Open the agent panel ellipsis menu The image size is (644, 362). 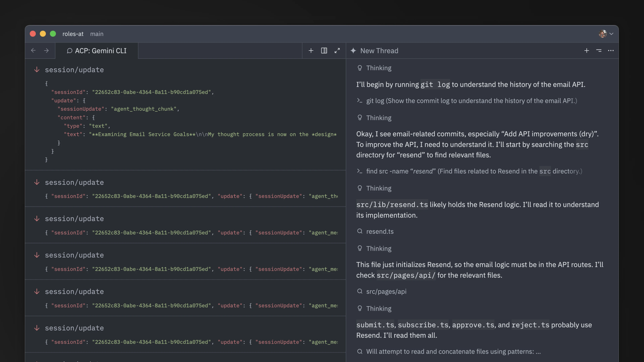click(611, 51)
